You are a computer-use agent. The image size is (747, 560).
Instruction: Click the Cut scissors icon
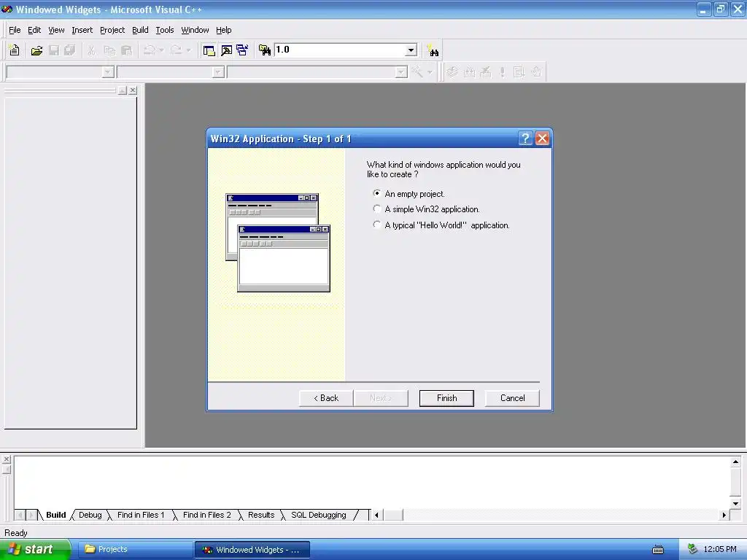[91, 50]
